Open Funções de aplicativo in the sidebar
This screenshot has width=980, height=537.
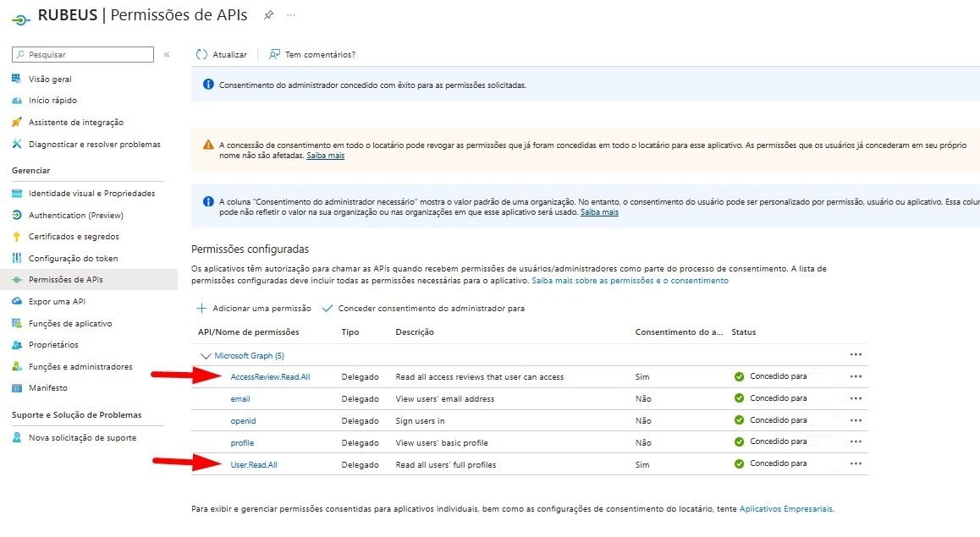(70, 323)
